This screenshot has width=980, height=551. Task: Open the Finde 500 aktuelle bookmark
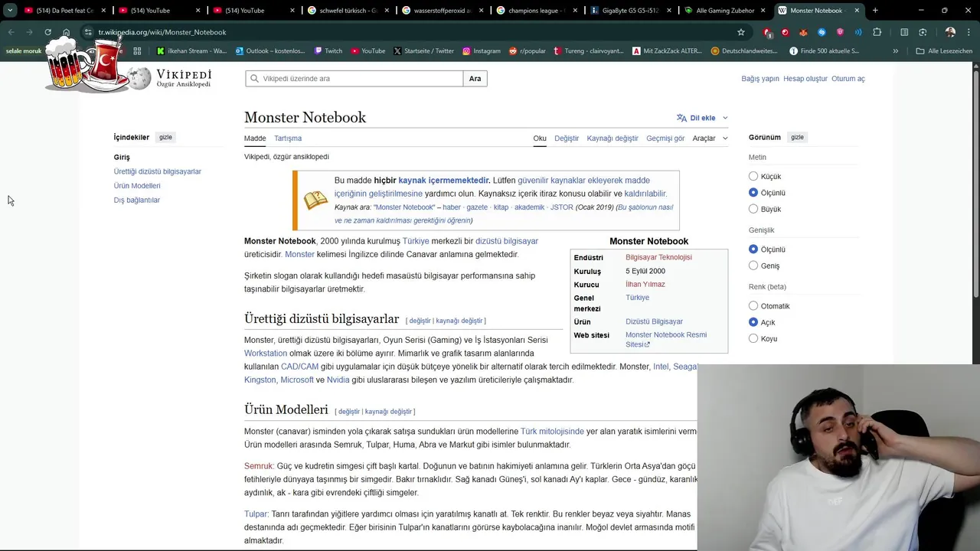[x=824, y=51]
